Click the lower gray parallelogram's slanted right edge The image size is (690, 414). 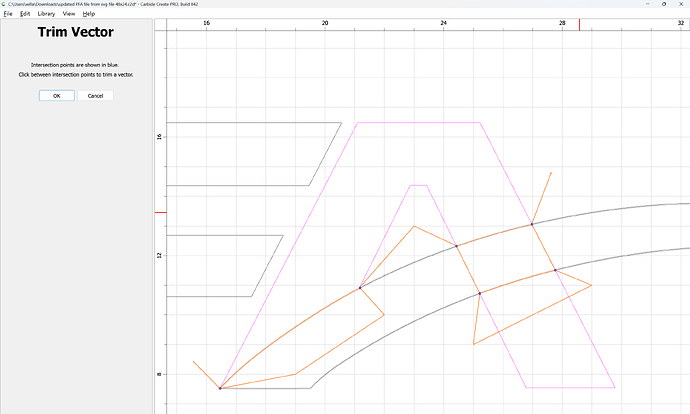click(267, 265)
